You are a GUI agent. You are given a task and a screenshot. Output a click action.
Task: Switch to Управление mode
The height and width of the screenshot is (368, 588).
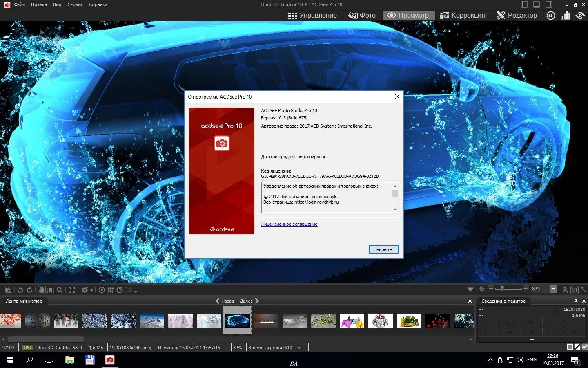tap(312, 16)
